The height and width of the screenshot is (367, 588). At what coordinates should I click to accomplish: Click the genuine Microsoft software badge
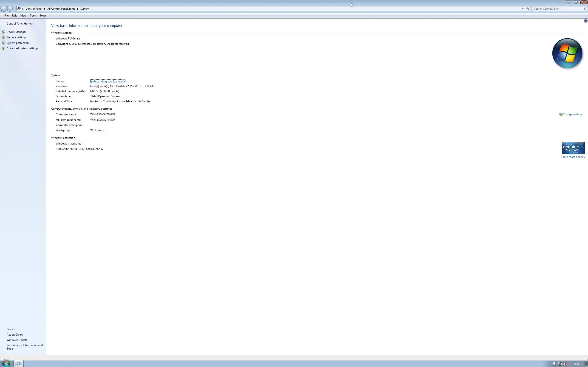(573, 148)
